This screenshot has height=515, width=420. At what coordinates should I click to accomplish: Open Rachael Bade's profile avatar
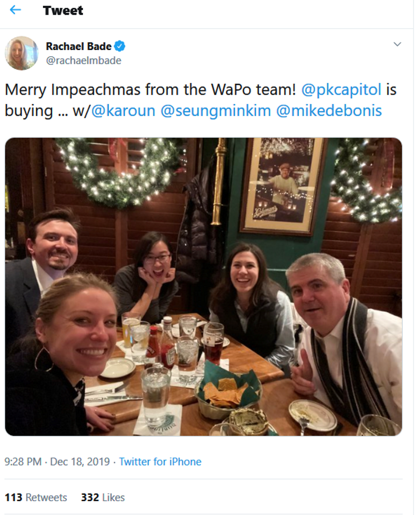point(21,53)
